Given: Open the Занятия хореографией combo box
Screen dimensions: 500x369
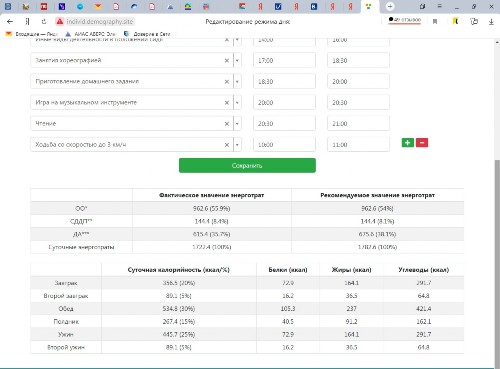Looking at the screenshot, I should (136, 61).
